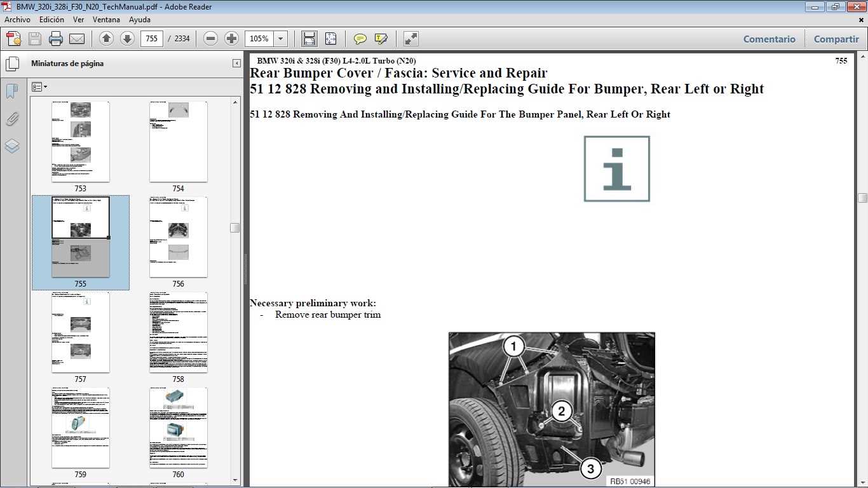Open thumbnail options dropdown menu
868x488 pixels.
coord(39,86)
